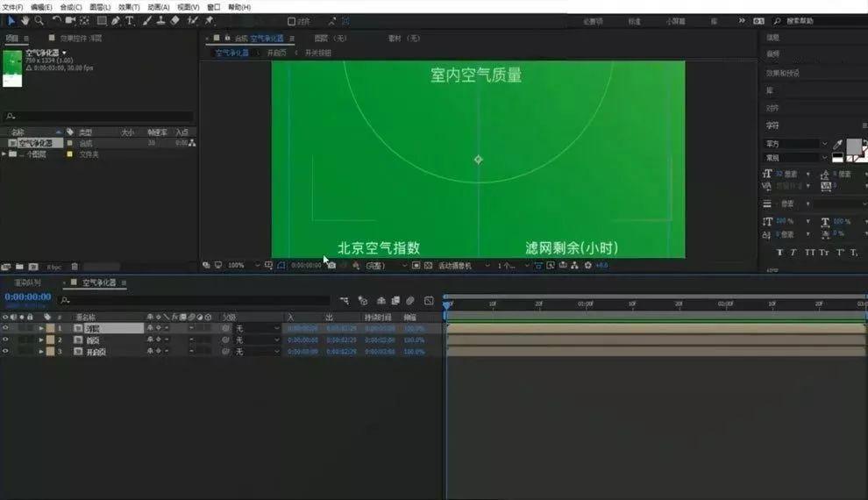Click the snapshot camera icon in viewer
The width and height of the screenshot is (868, 500).
coord(331,265)
